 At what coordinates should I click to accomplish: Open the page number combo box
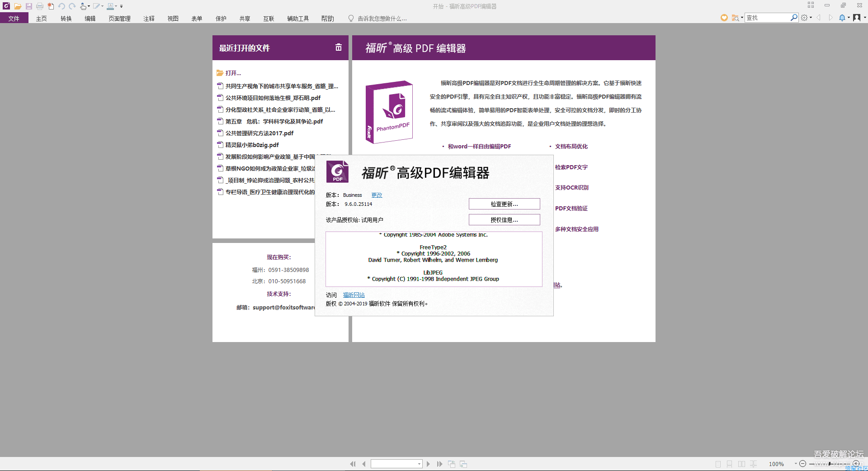point(396,464)
